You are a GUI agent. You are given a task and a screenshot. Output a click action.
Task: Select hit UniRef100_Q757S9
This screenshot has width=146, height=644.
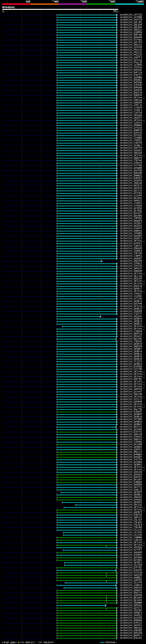(131, 266)
